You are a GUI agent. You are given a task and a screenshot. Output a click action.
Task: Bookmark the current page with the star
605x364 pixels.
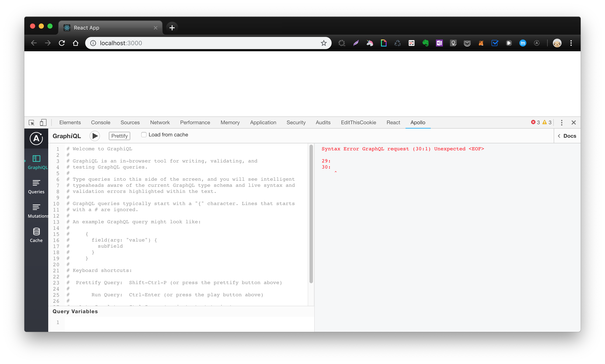click(x=324, y=43)
